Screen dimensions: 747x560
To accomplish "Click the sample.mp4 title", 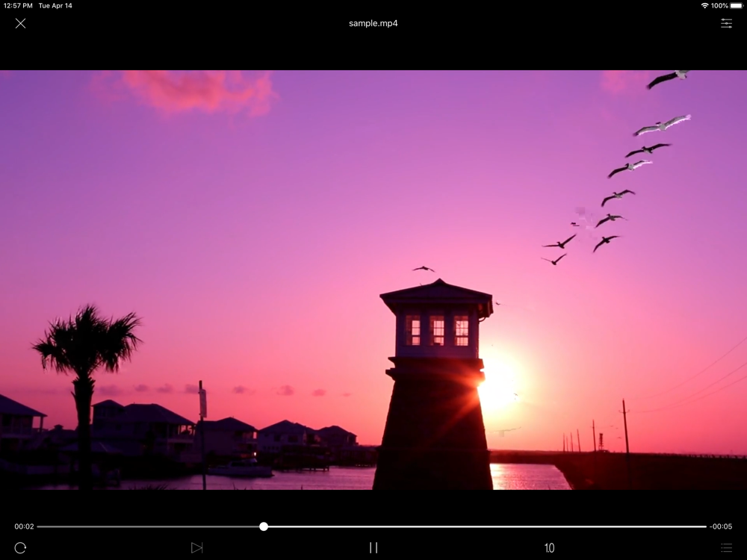I will point(373,23).
